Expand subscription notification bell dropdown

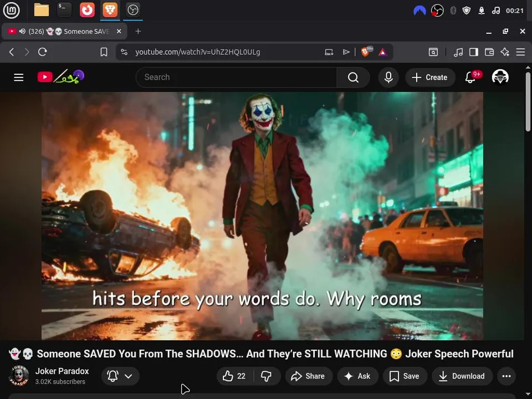tap(120, 376)
